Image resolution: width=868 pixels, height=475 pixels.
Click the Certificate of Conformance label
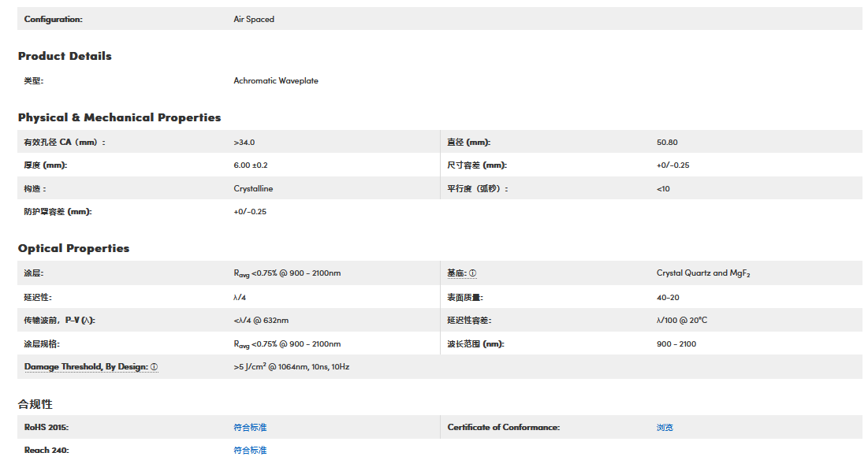point(504,428)
